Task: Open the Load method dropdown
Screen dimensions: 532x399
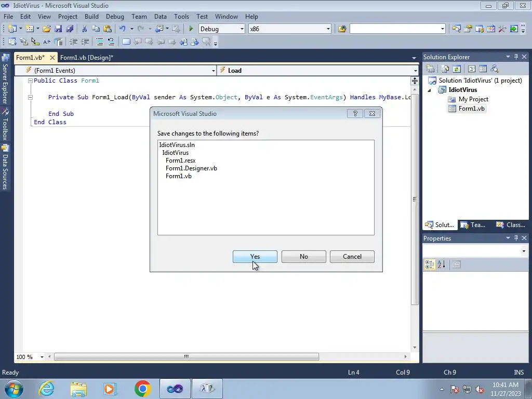Action: click(415, 71)
